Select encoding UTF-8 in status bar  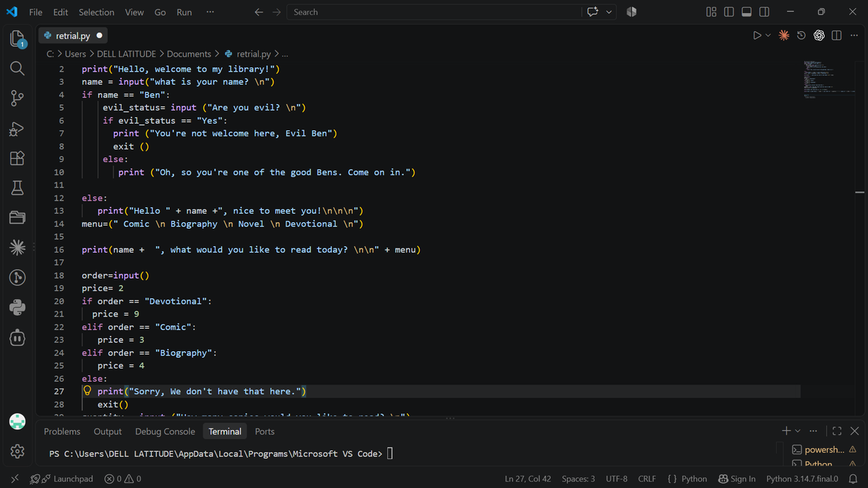click(x=616, y=479)
